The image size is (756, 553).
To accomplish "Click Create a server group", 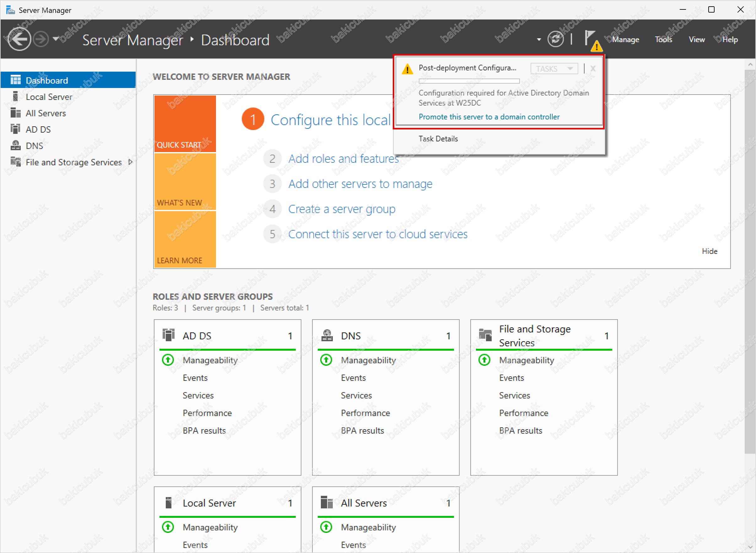I will point(342,209).
